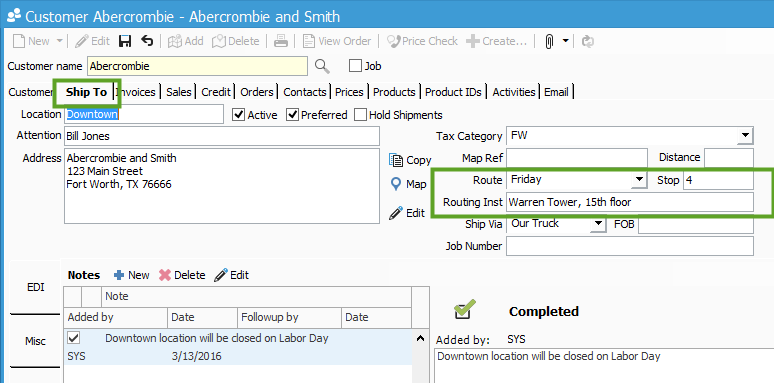
Task: Click the Create... toolbar button
Action: coord(497,41)
